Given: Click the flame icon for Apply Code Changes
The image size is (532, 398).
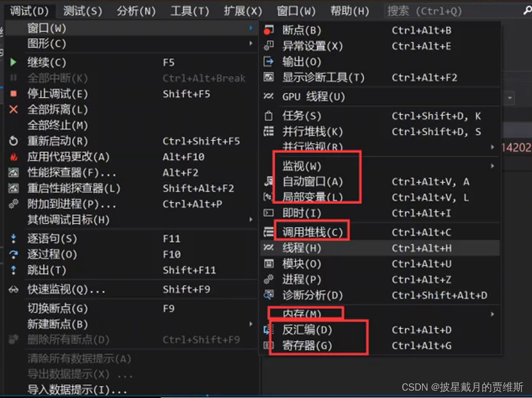Looking at the screenshot, I should 14,157.
